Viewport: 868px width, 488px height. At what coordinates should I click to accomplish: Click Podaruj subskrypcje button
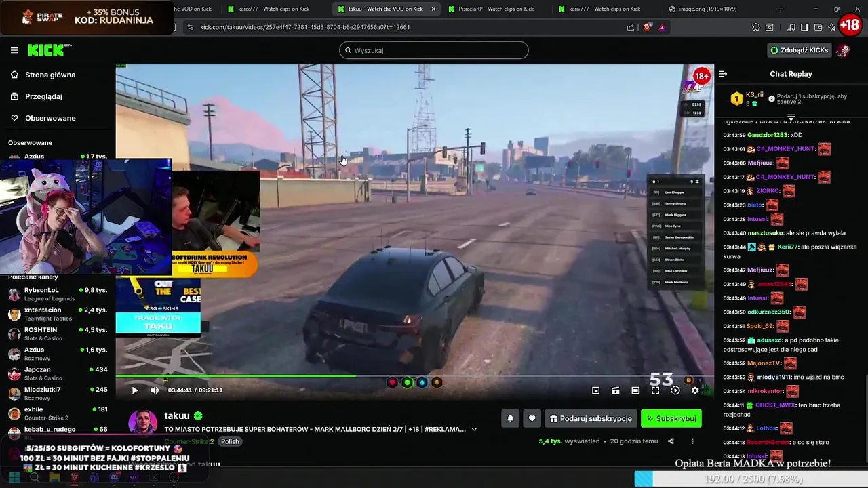coord(591,419)
